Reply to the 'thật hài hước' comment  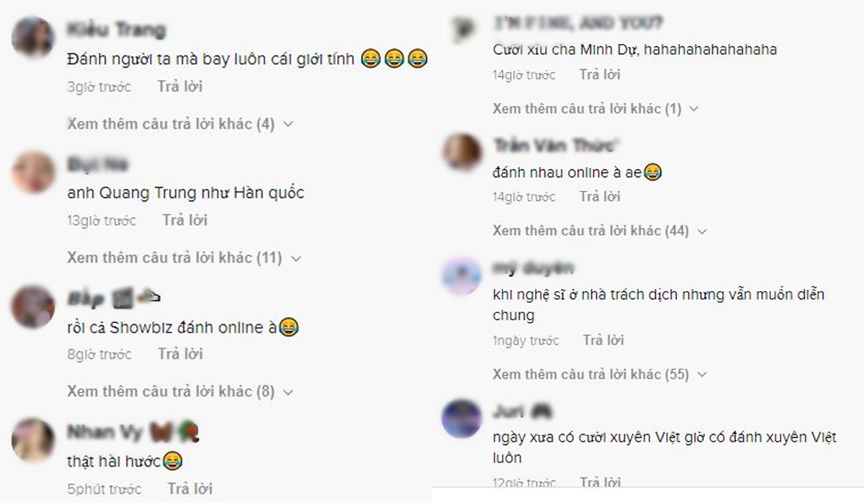coord(190,488)
